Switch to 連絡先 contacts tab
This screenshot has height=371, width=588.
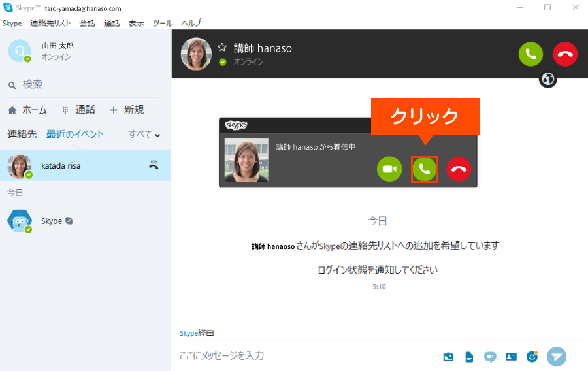[x=22, y=134]
